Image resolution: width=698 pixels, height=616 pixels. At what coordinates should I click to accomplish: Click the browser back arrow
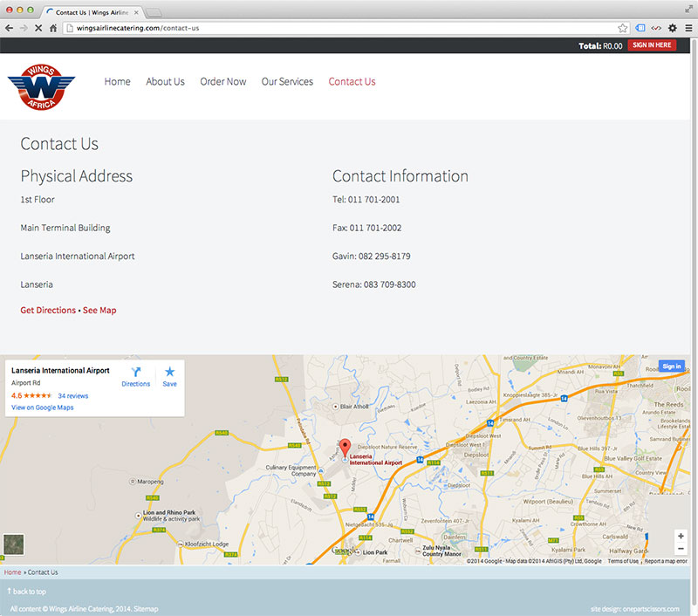[9, 28]
